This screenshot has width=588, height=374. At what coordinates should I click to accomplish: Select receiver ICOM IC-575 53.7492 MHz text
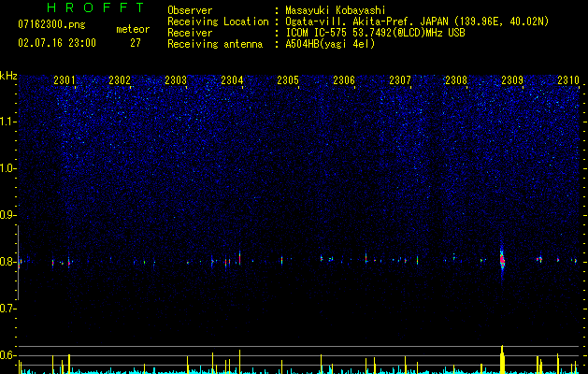point(375,33)
